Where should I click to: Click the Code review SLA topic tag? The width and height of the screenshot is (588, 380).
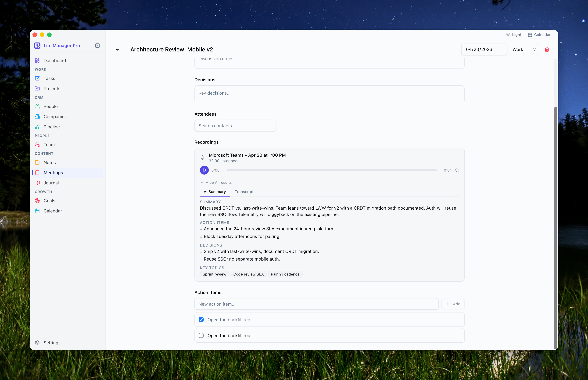coord(248,274)
